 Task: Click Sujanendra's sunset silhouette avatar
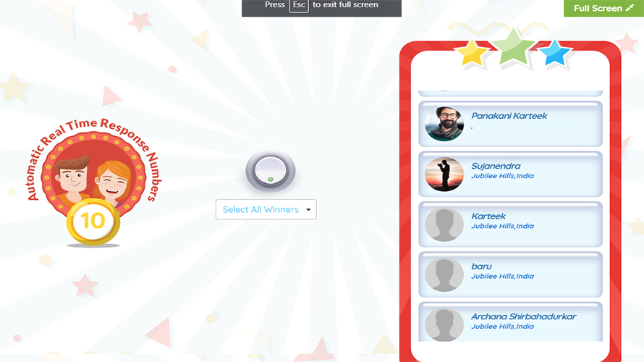(x=444, y=174)
